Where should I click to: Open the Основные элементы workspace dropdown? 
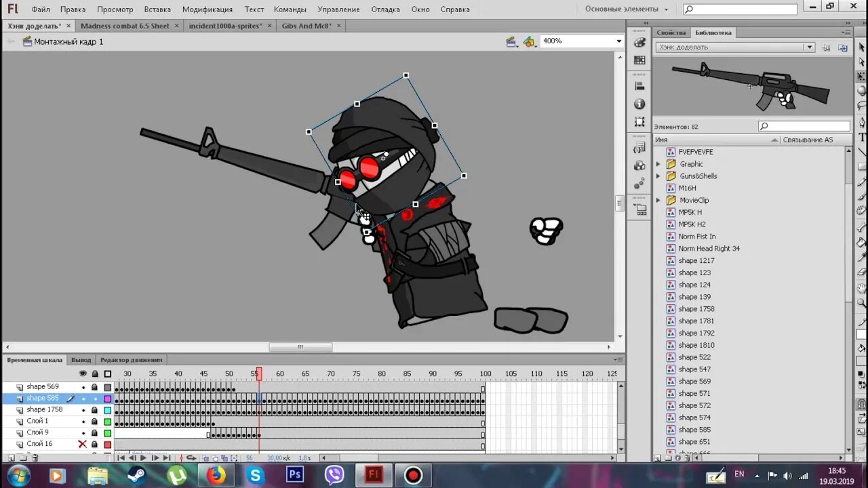tap(627, 9)
